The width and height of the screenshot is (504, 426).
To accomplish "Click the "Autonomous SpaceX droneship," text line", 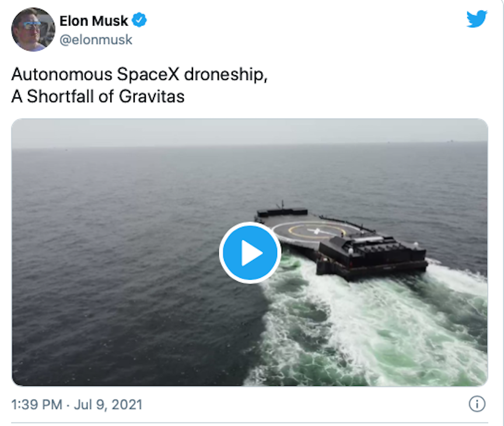I will point(139,75).
